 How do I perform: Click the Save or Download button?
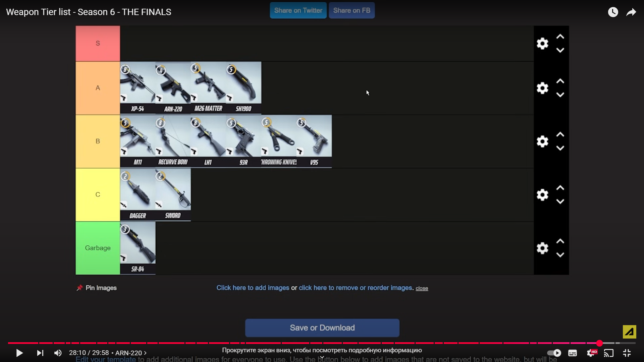tap(322, 328)
